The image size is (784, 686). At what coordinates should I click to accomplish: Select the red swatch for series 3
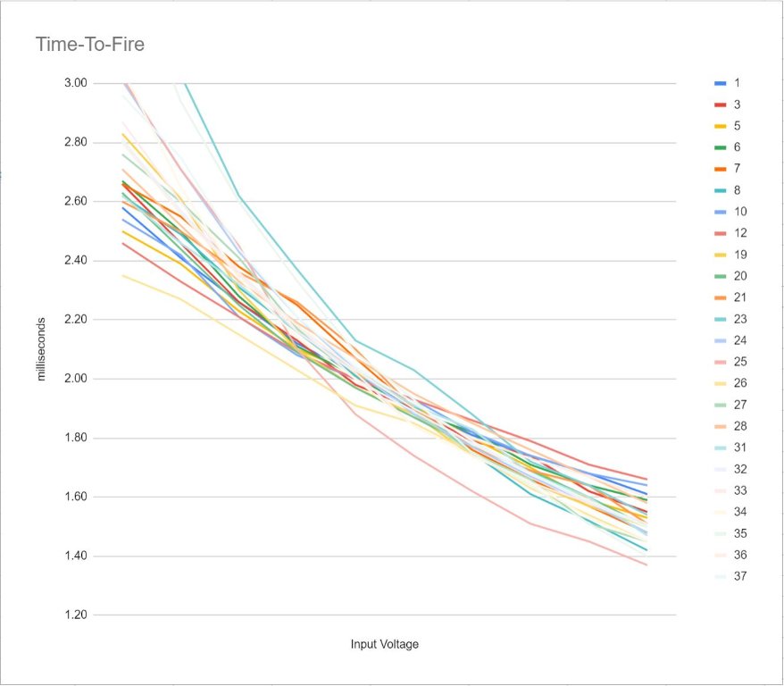coord(720,105)
